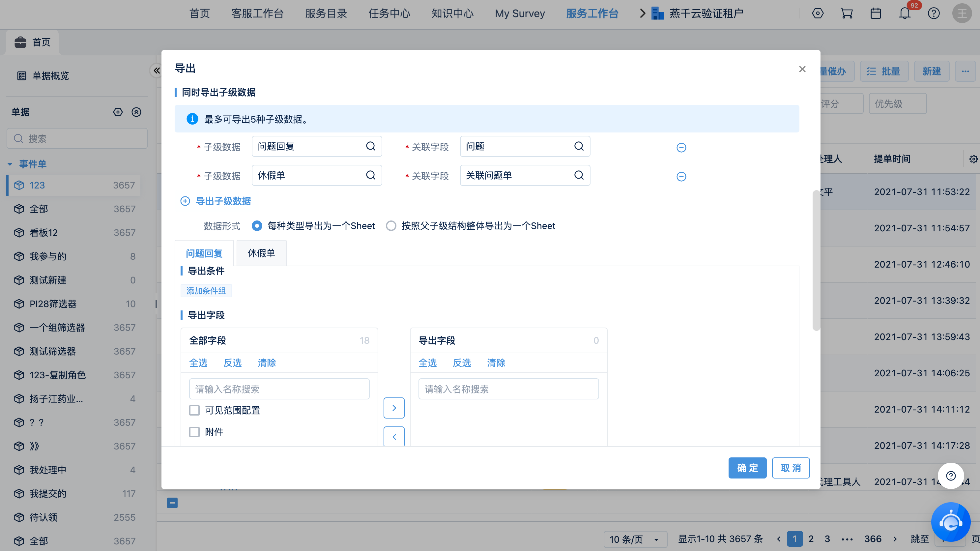
Task: Move selected fields right with arrow
Action: click(394, 408)
